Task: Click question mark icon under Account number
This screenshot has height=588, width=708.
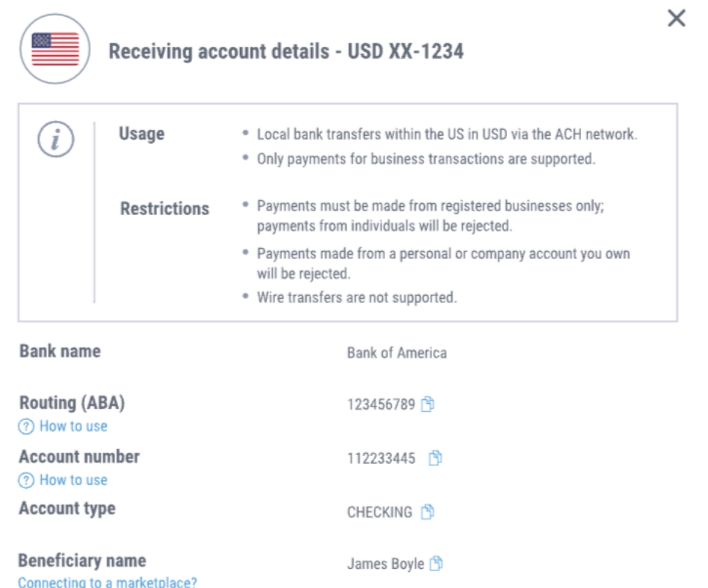Action: [x=26, y=481]
